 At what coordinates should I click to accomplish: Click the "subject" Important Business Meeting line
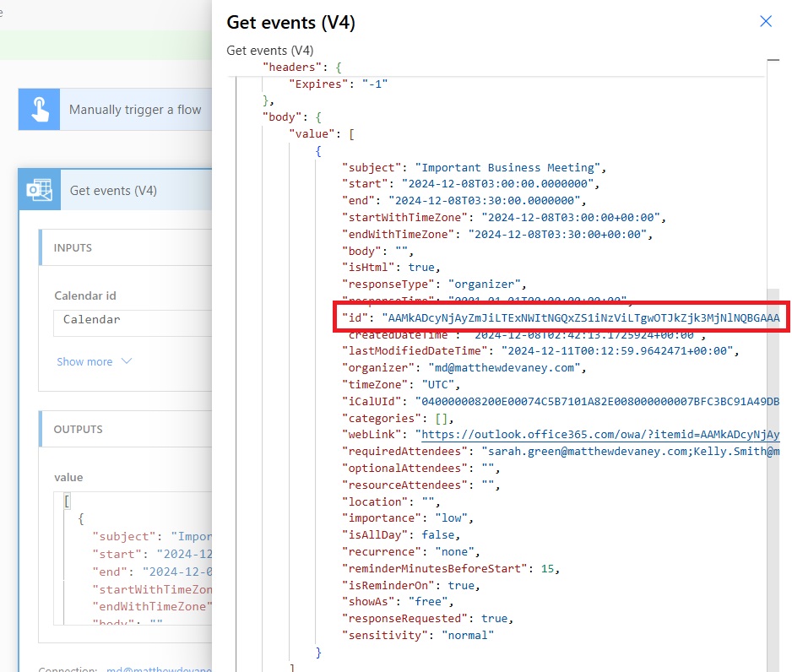pos(513,167)
